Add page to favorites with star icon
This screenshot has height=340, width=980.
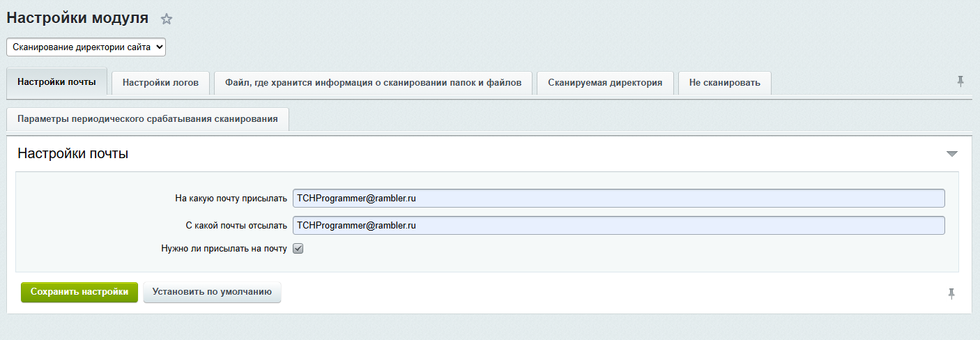pos(166,20)
